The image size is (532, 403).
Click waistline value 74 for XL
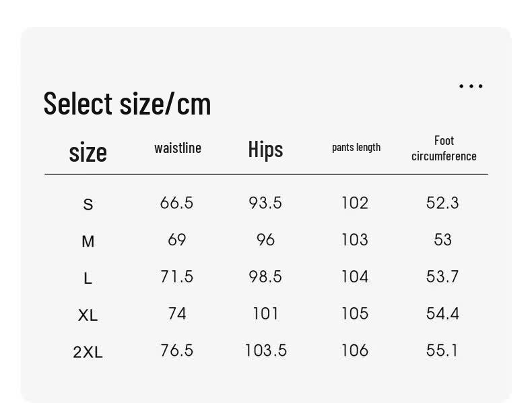177,313
